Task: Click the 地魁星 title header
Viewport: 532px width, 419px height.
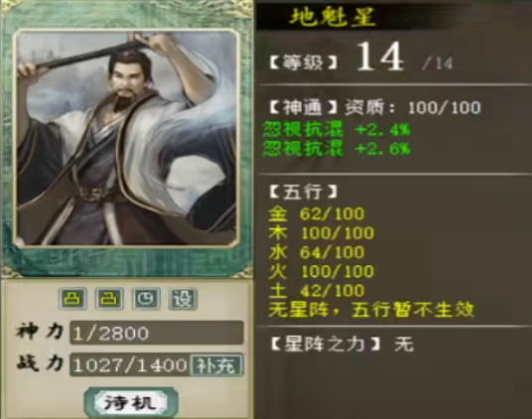Action: (x=332, y=16)
